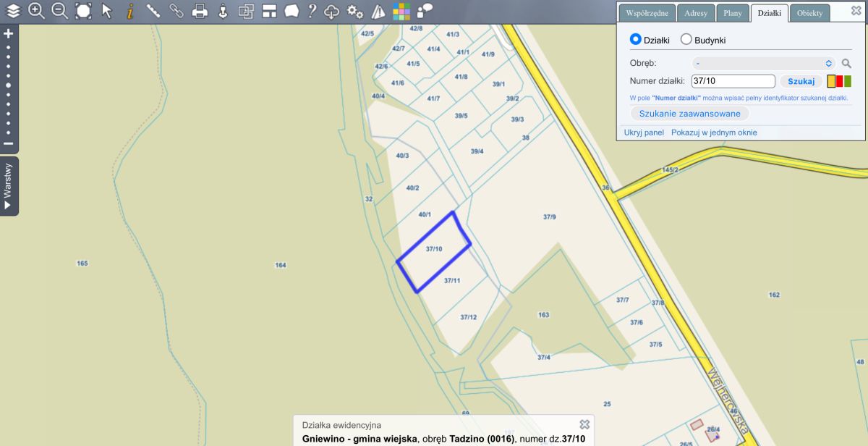868x446 pixels.
Task: Click the Ukryj panel link
Action: [644, 132]
